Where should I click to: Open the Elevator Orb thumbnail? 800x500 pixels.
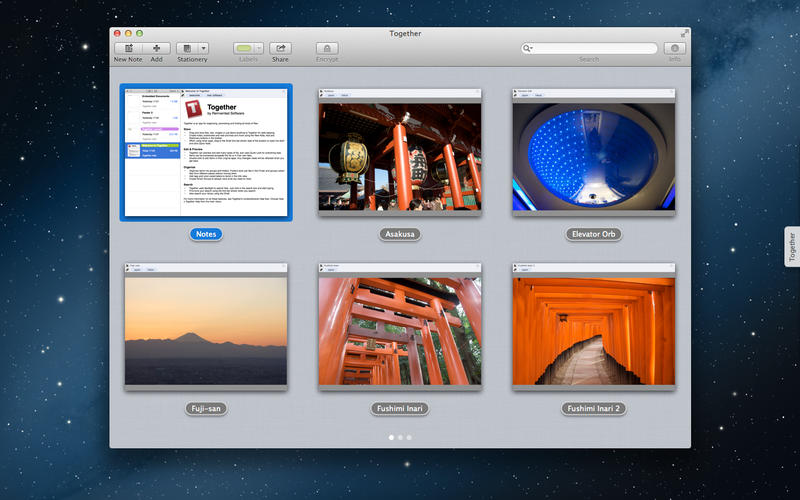tap(594, 153)
